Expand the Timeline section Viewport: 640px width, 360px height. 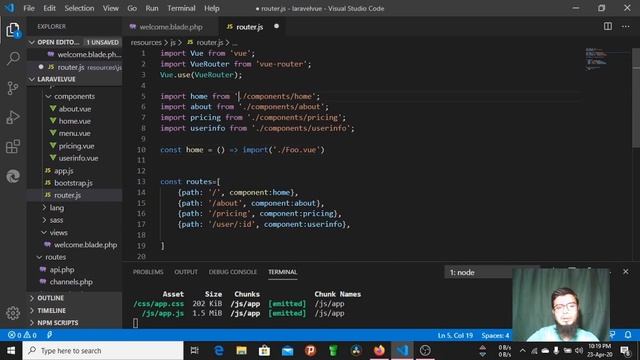click(x=32, y=311)
